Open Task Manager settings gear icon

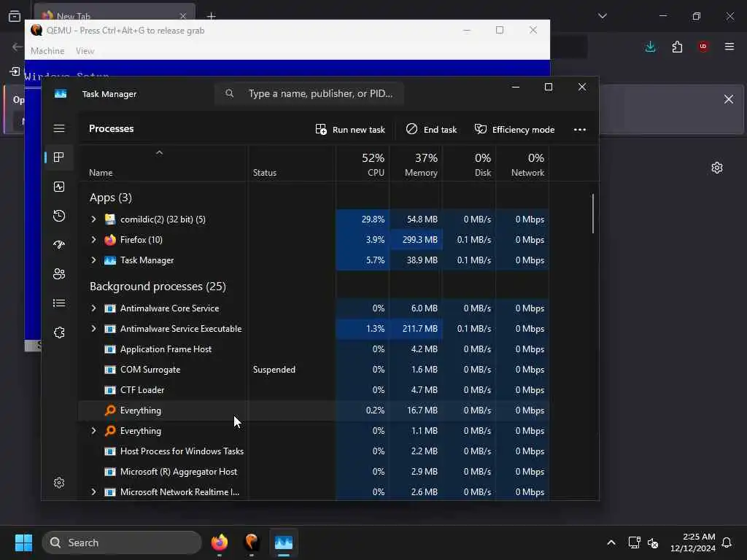coord(59,483)
